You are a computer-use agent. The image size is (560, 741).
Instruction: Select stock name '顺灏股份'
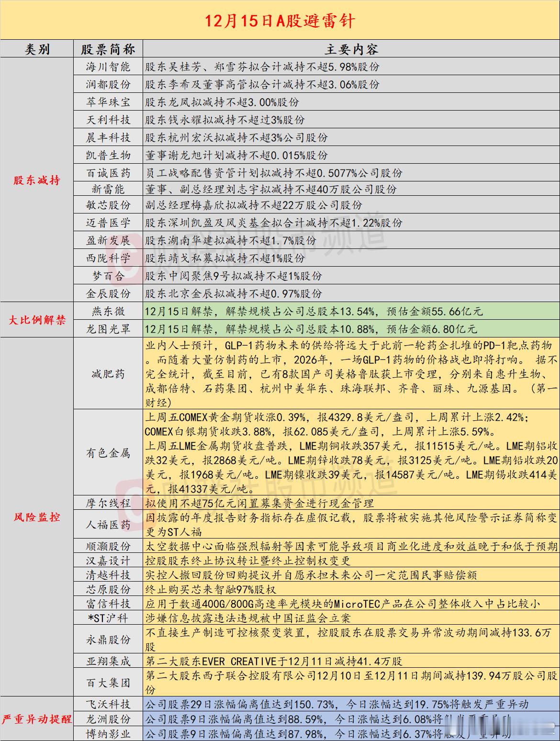(108, 546)
